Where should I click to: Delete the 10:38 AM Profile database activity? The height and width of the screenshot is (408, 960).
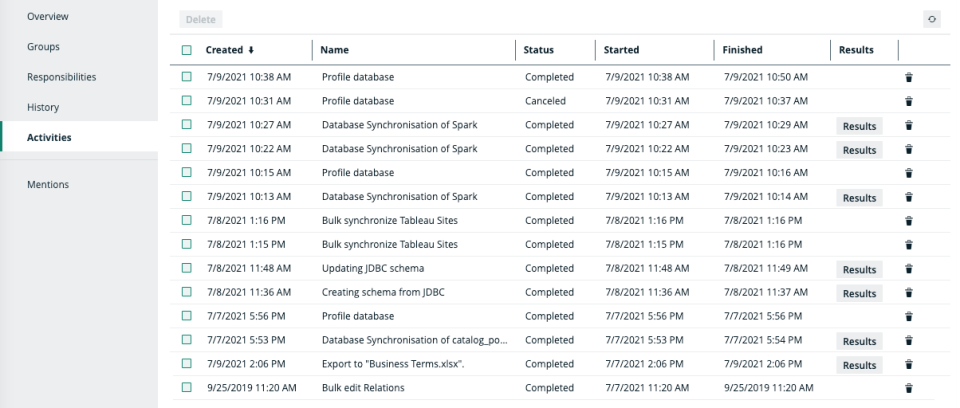[909, 77]
